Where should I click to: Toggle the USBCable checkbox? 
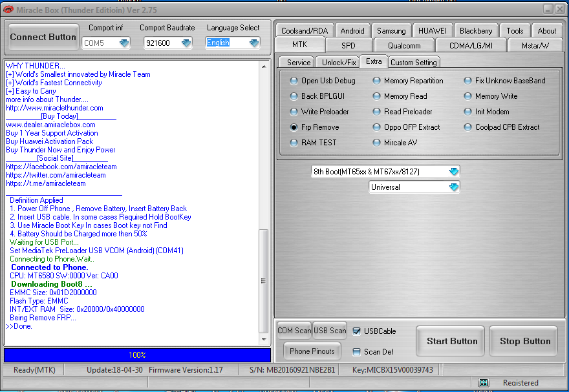tap(356, 331)
